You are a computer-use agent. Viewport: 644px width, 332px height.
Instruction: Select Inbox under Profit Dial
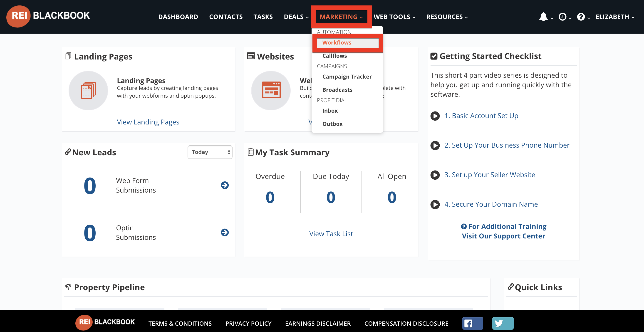click(x=330, y=111)
